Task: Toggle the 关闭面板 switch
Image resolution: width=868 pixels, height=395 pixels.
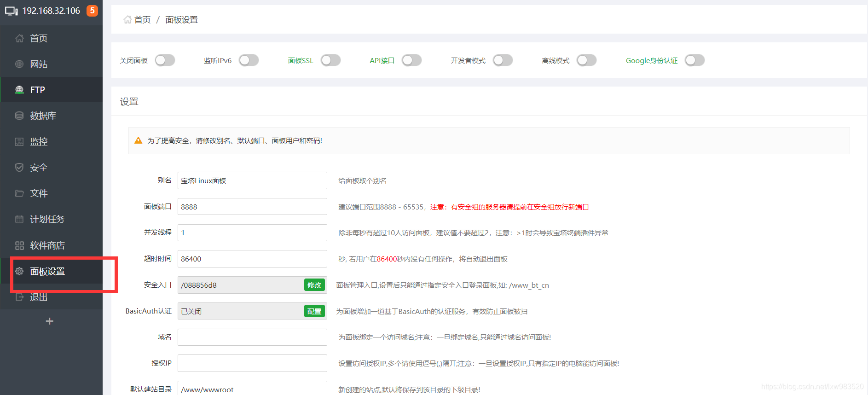Action: [165, 60]
